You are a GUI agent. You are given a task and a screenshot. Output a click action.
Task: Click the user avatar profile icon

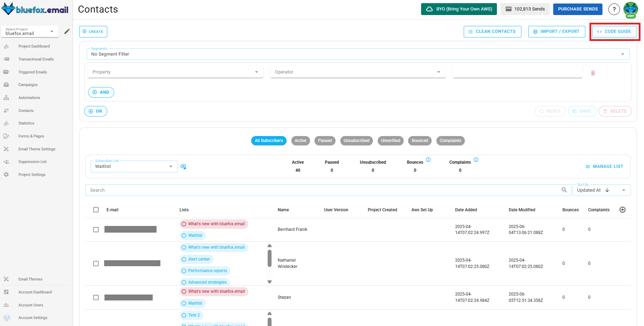click(x=630, y=9)
